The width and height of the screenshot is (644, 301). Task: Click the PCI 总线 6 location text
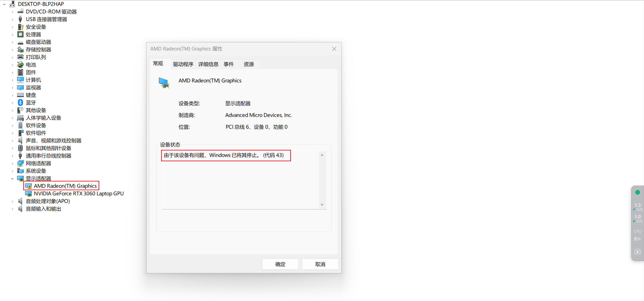click(257, 127)
